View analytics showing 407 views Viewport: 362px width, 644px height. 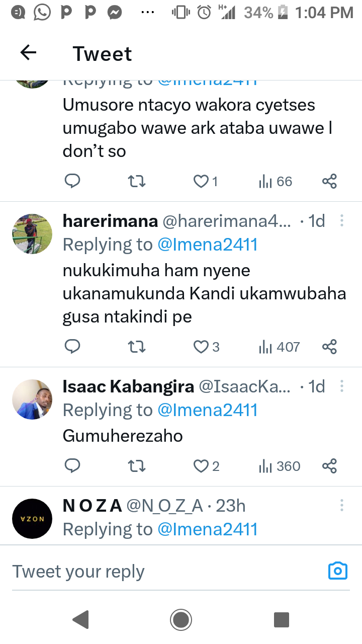[280, 347]
